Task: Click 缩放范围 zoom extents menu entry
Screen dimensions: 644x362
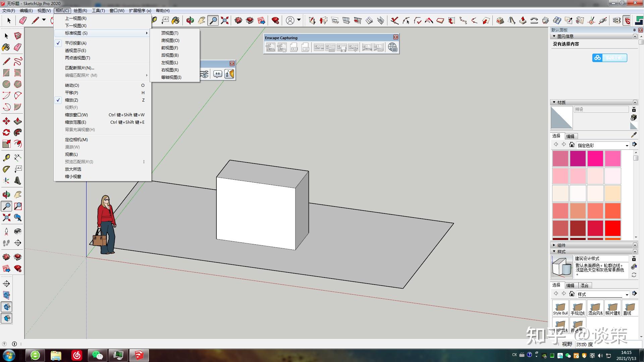Action: tap(75, 122)
